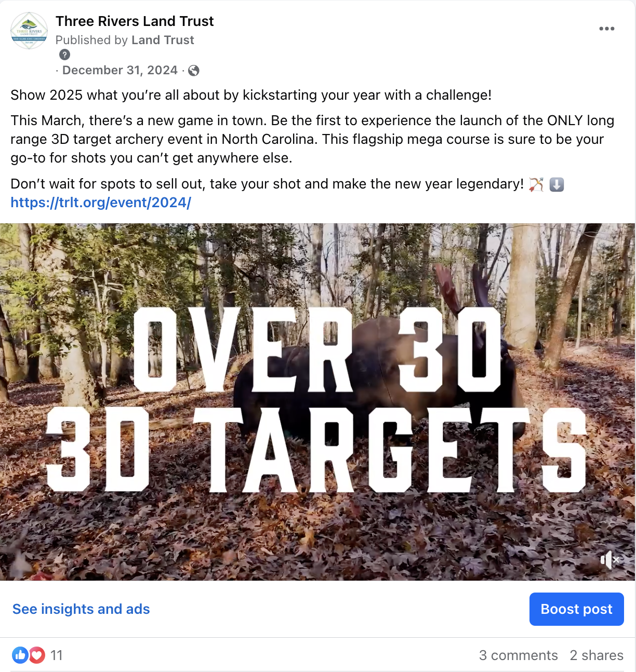
Task: Click the Three Rivers Land Trust profile logo
Action: 29,31
